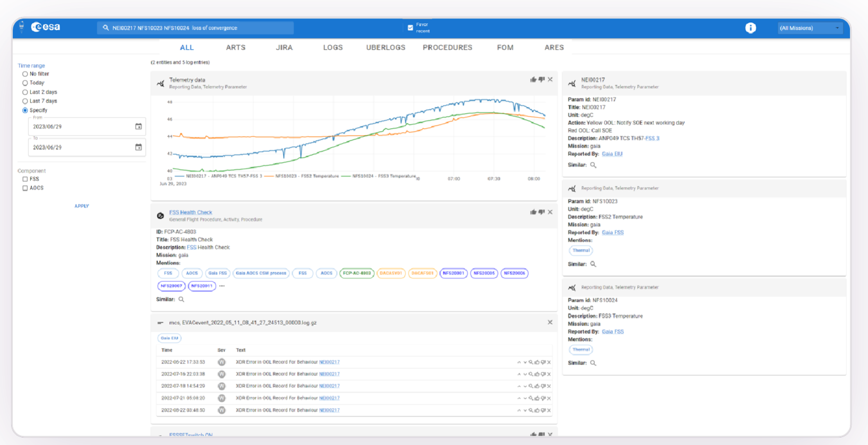Click the From date field

click(x=87, y=127)
